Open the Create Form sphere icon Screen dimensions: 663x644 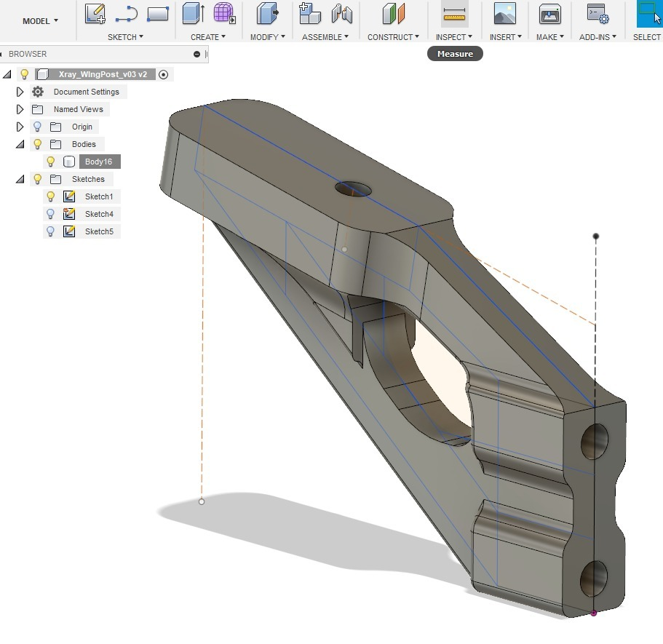tap(223, 12)
